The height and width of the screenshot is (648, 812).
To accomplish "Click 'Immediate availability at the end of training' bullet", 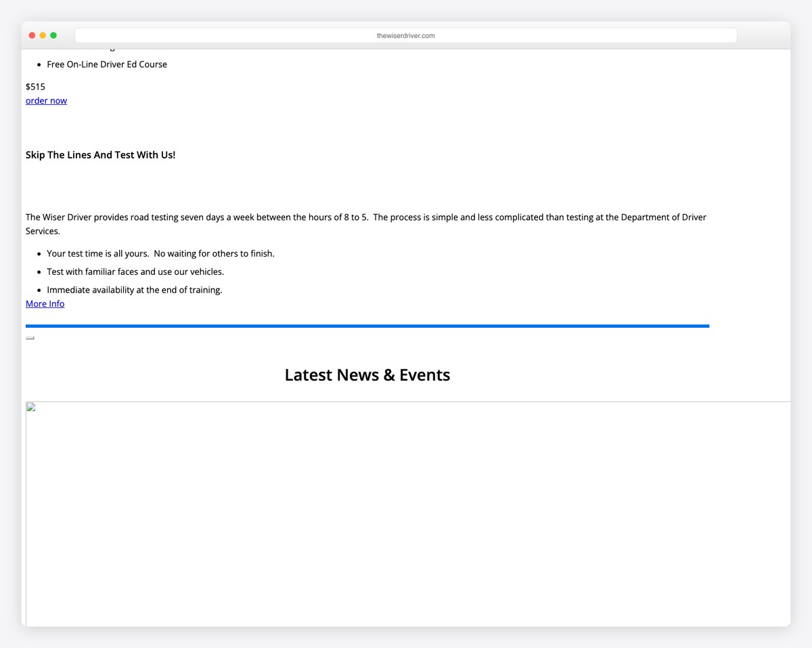I will pos(135,290).
